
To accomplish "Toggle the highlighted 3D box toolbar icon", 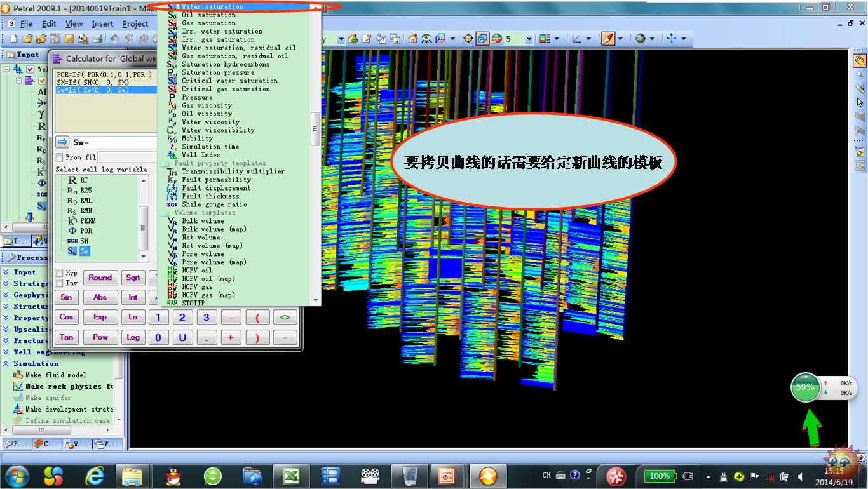I will [x=482, y=39].
